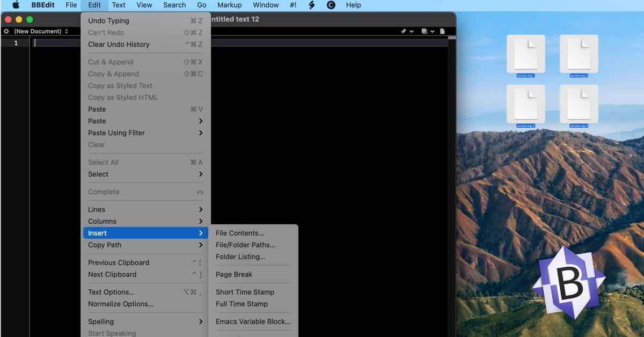The width and height of the screenshot is (644, 337).
Task: Open Normalize Options...
Action: (x=145, y=304)
